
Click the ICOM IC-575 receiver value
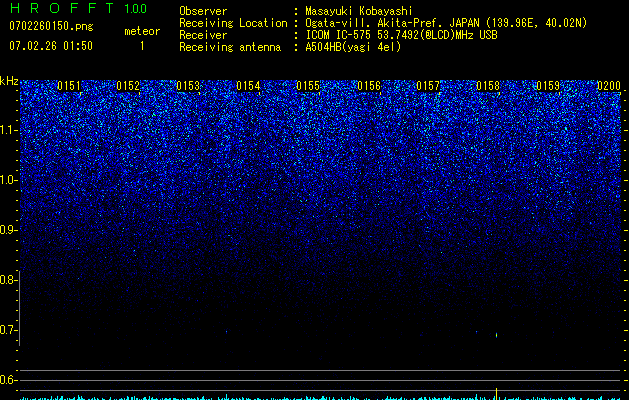pyautogui.click(x=401, y=35)
